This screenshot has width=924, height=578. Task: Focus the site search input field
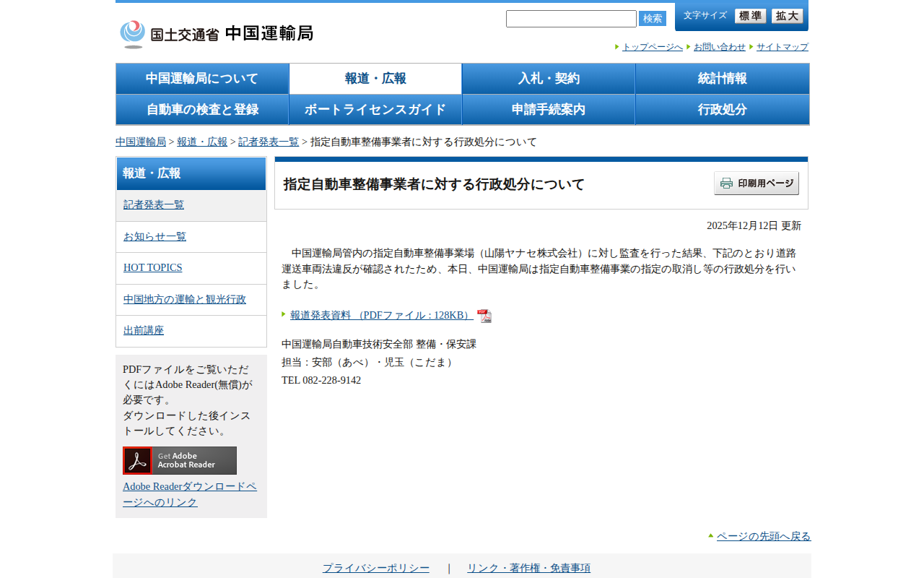(571, 19)
